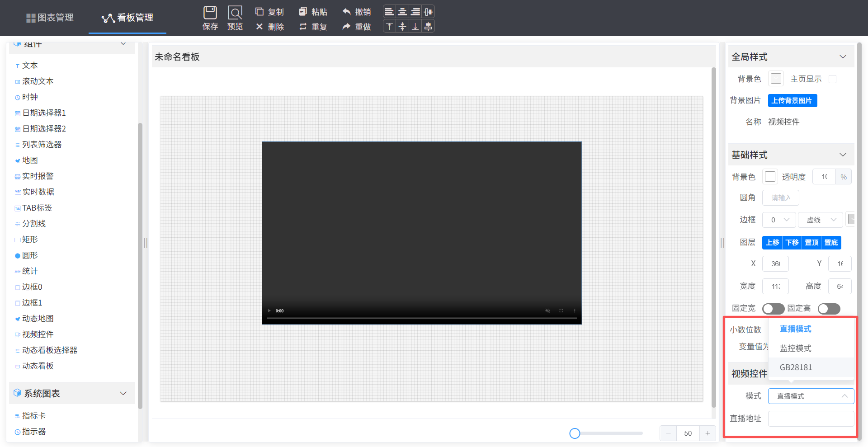The height and width of the screenshot is (447, 868).
Task: Open the 预览 (preview) tool
Action: (235, 13)
